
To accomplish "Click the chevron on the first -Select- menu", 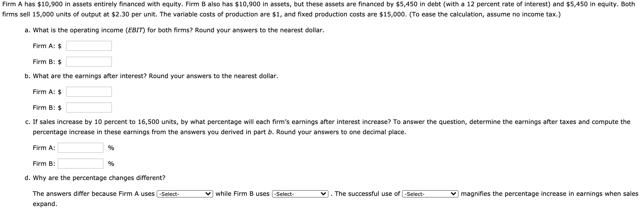I will (x=208, y=194).
